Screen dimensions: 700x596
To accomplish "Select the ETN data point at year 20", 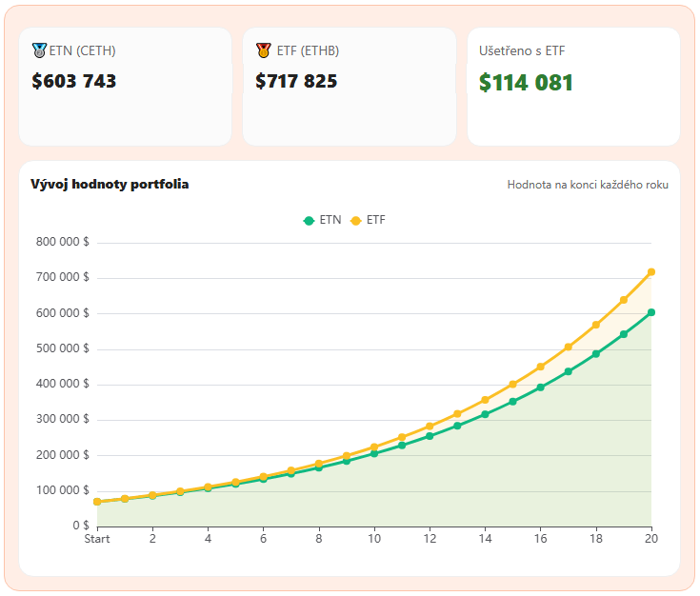I will coord(651,312).
